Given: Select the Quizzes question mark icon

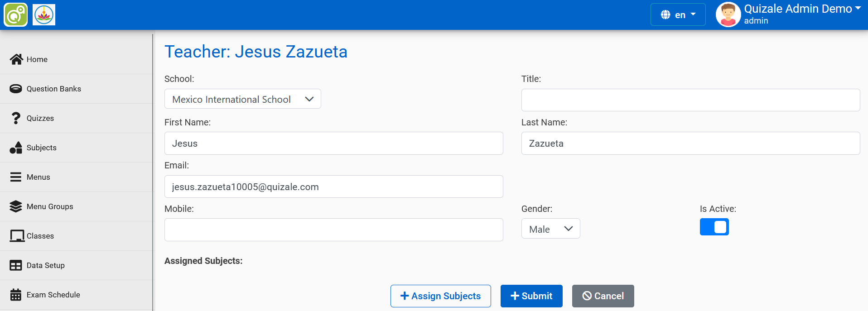Looking at the screenshot, I should point(16,118).
